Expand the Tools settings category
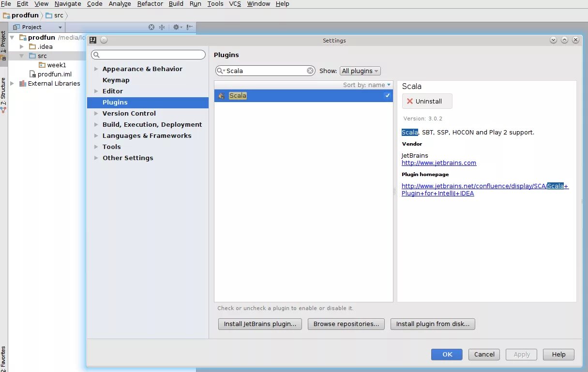The image size is (588, 372). tap(96, 147)
